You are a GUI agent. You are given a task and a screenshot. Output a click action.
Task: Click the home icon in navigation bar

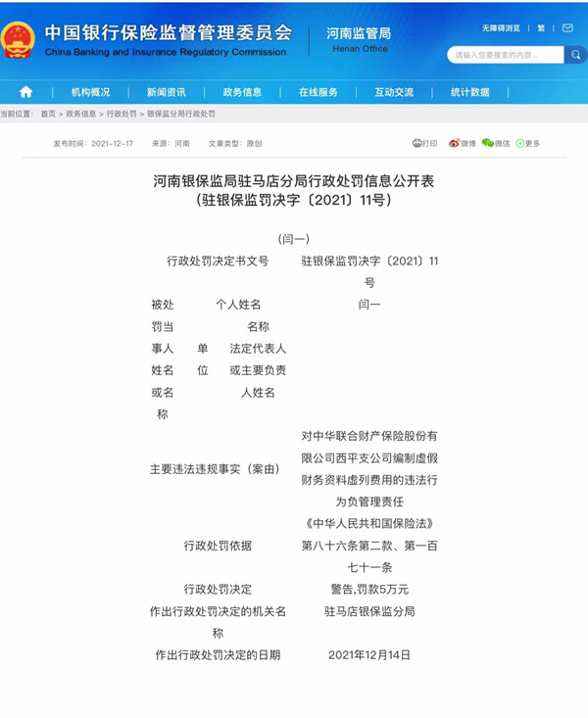pos(25,92)
